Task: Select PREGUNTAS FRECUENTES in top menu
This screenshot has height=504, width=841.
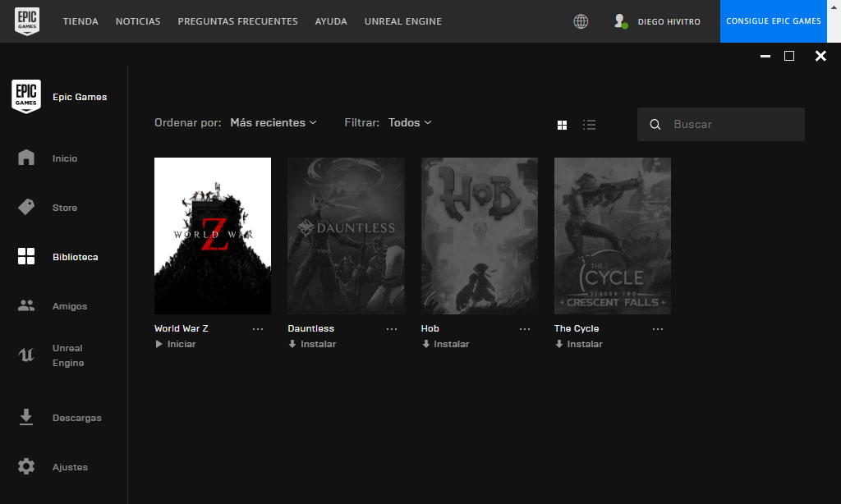Action: [237, 21]
